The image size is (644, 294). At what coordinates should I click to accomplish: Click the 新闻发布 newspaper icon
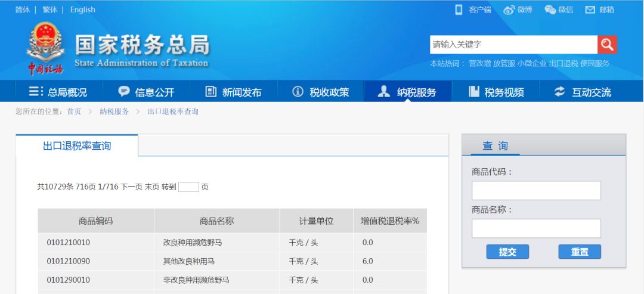point(210,91)
